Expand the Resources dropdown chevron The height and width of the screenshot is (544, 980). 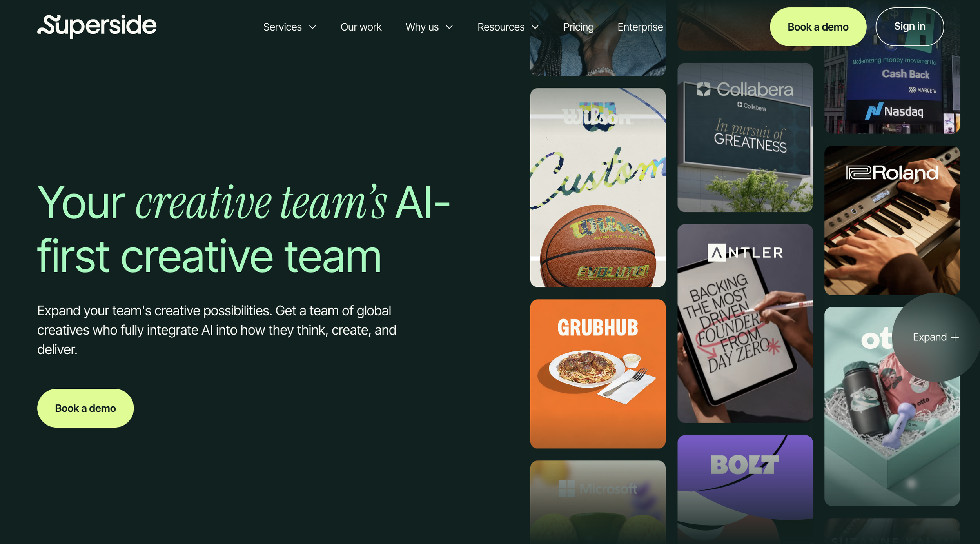[535, 27]
